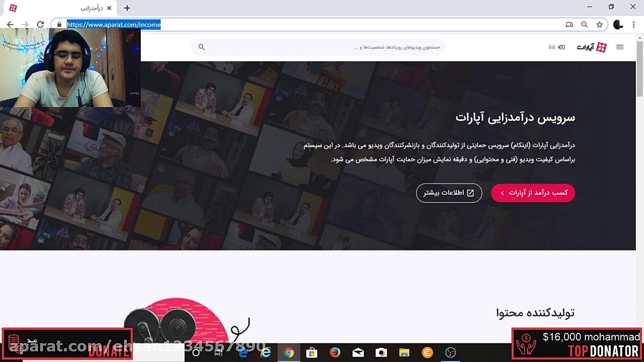
Task: Open the Aparat video upload icon
Action: [x=561, y=47]
